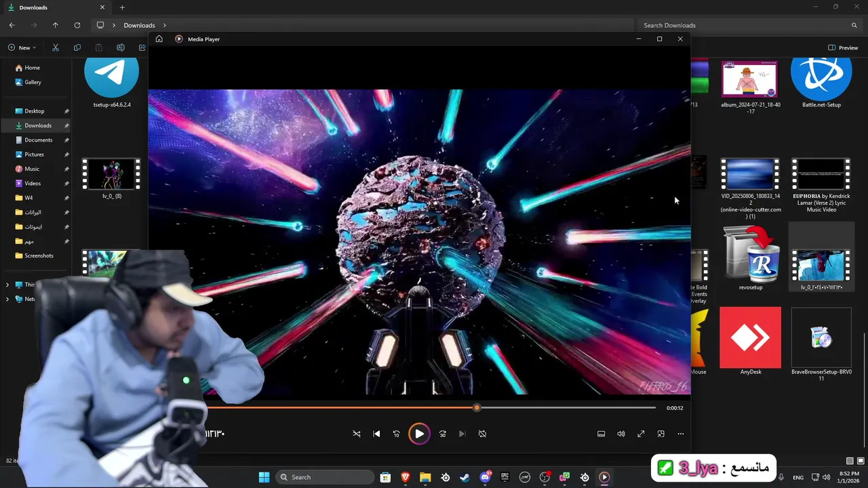This screenshot has width=868, height=488.
Task: Go to the Media Player home page
Action: (x=159, y=39)
